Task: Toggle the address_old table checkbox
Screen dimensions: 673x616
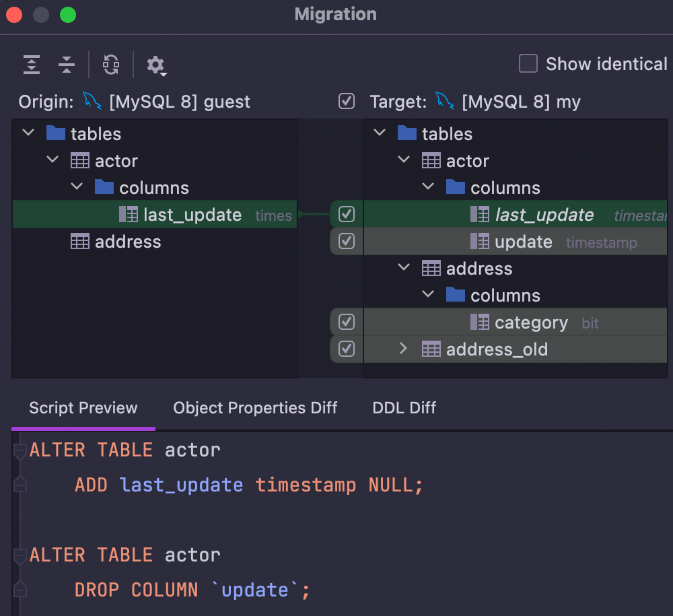Action: tap(347, 349)
